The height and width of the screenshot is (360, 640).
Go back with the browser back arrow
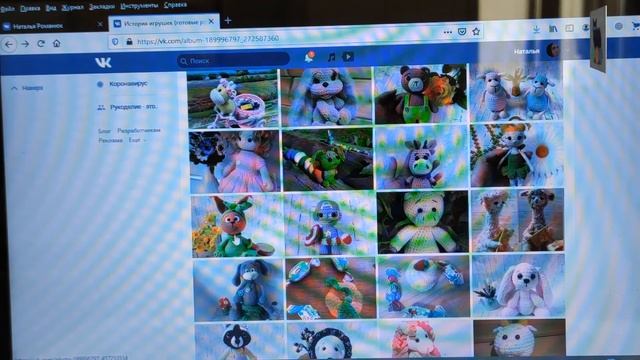(x=9, y=44)
